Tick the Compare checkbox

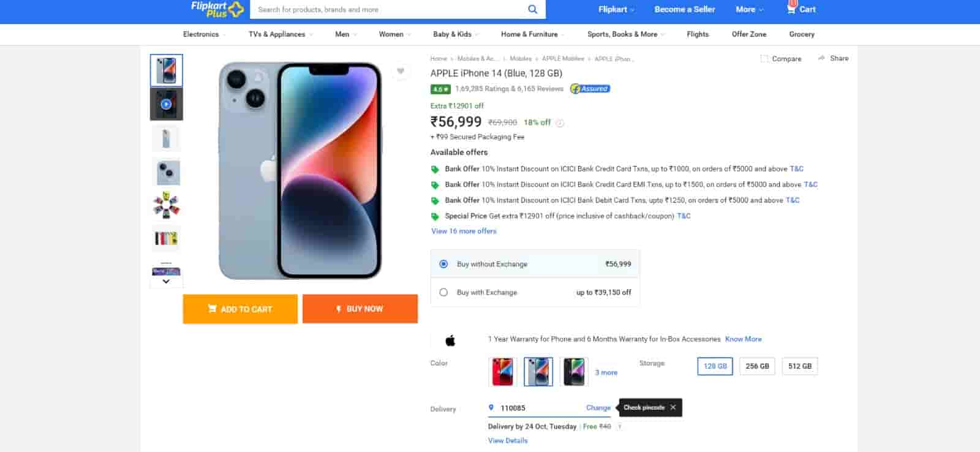764,59
